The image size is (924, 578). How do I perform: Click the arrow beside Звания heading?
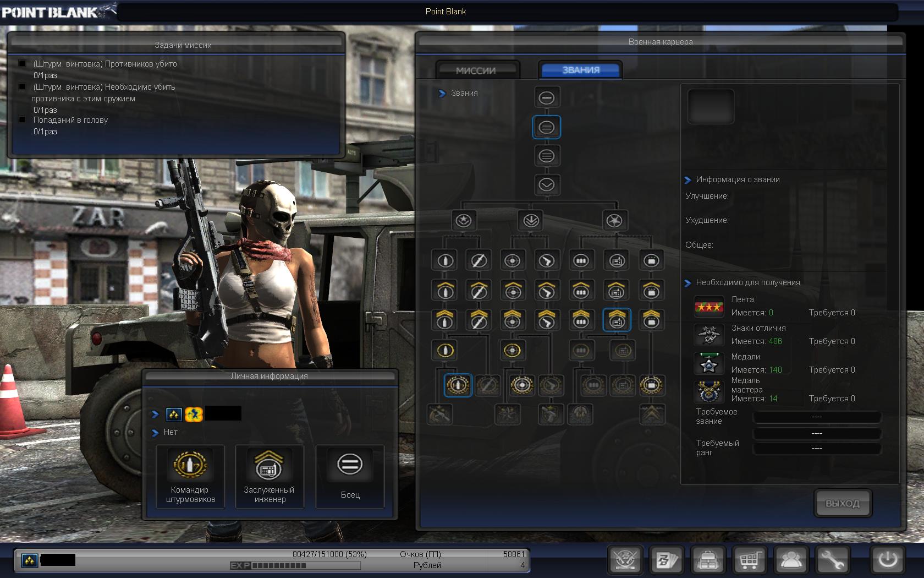tap(442, 94)
